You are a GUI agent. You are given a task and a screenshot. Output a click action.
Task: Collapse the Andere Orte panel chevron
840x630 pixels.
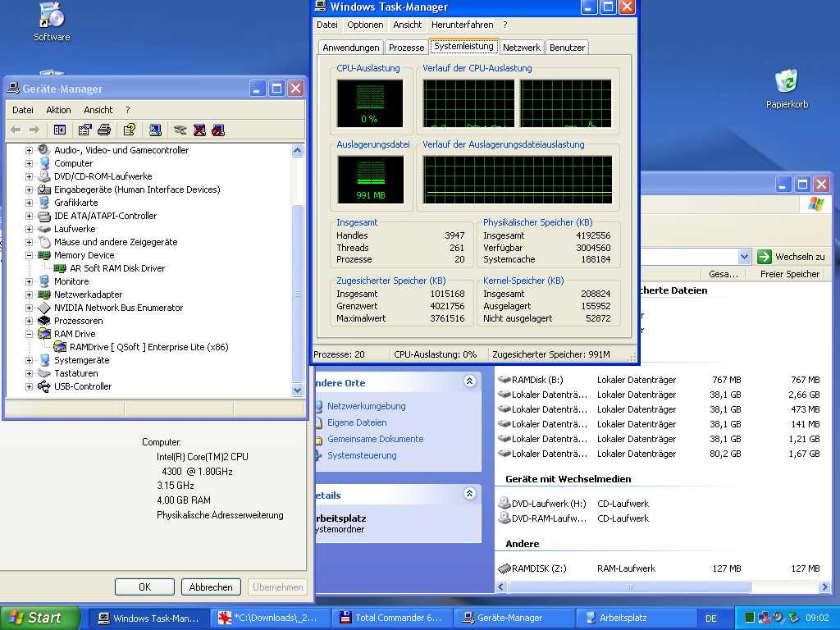(x=469, y=381)
